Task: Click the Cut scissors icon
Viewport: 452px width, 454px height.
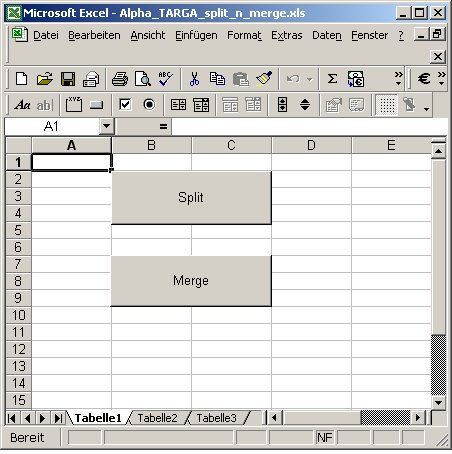Action: point(194,79)
